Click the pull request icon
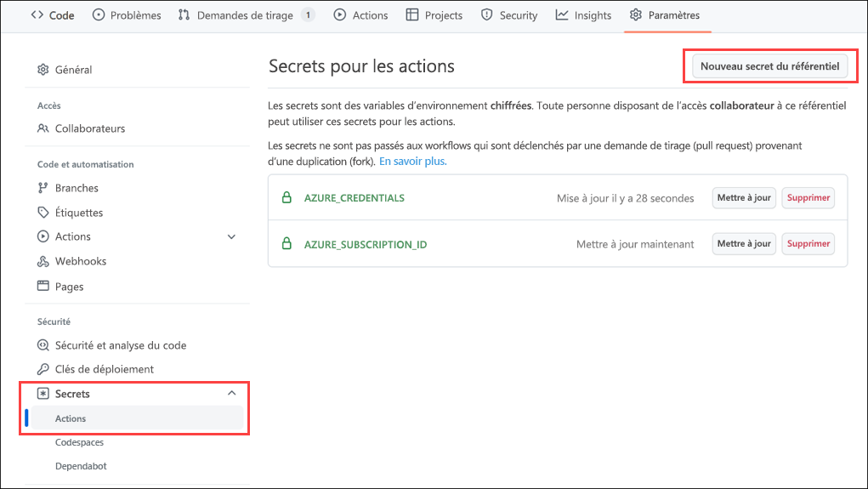 184,15
